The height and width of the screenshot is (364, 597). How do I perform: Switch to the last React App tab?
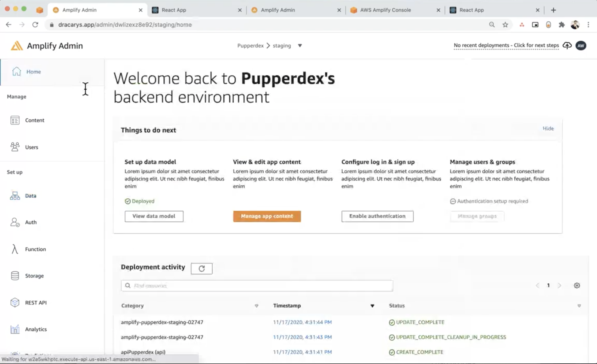[x=494, y=10]
